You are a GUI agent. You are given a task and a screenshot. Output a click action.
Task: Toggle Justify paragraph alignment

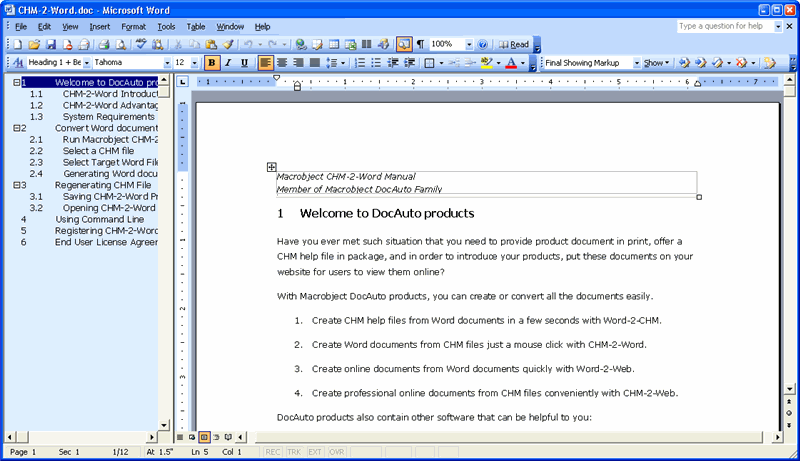[x=315, y=63]
